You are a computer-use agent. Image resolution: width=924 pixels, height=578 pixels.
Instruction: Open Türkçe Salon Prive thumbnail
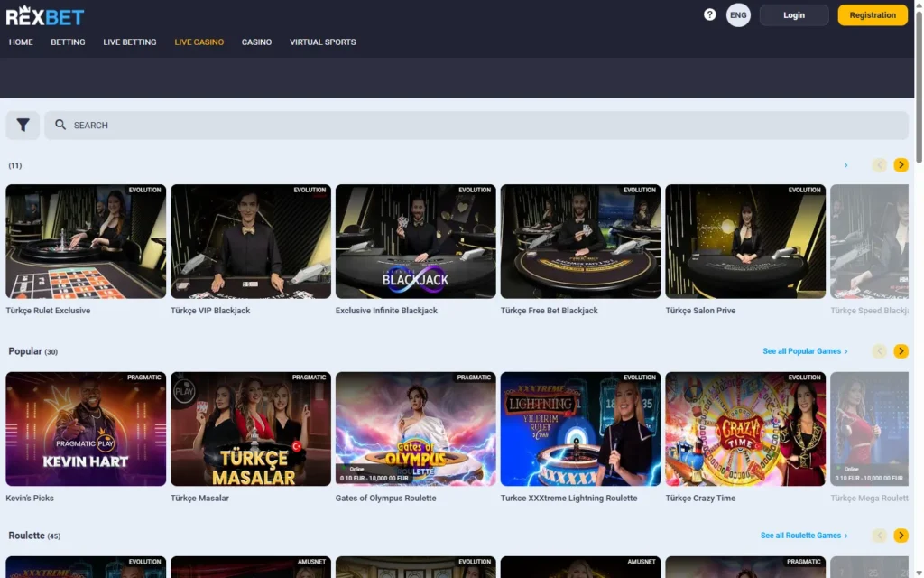(745, 241)
